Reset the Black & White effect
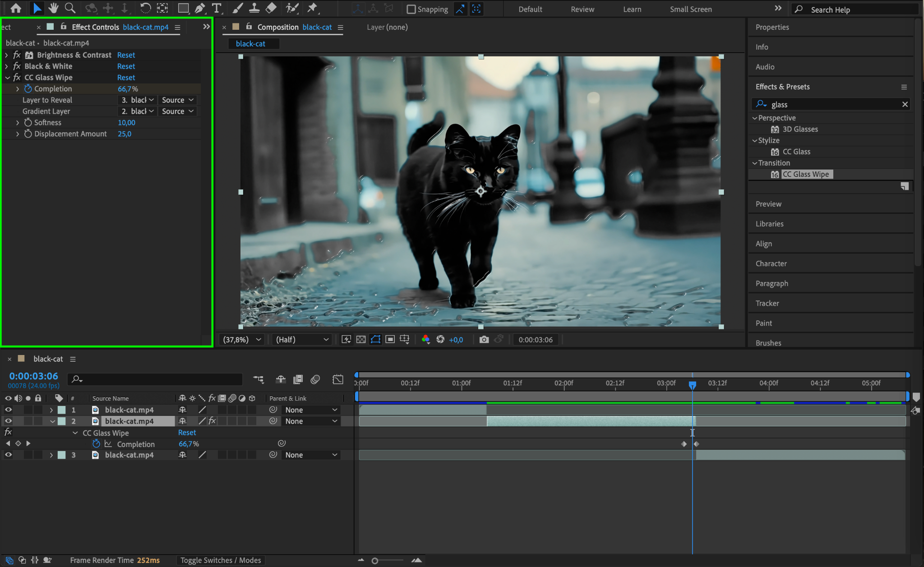 126,66
